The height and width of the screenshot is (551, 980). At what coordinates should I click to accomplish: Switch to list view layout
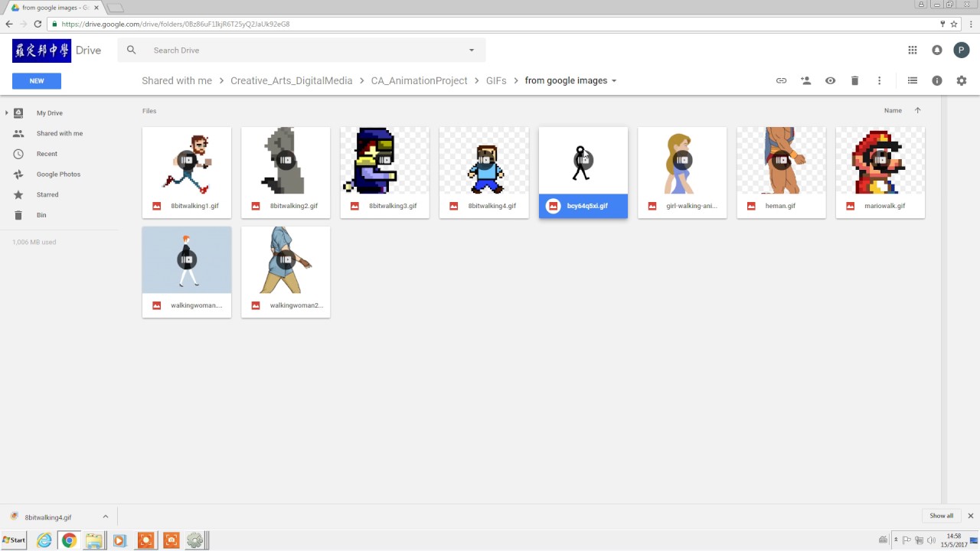(912, 80)
